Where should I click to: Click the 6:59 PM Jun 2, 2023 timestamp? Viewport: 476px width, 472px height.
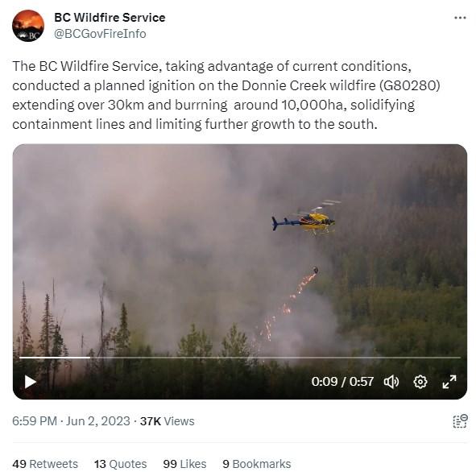(x=71, y=421)
